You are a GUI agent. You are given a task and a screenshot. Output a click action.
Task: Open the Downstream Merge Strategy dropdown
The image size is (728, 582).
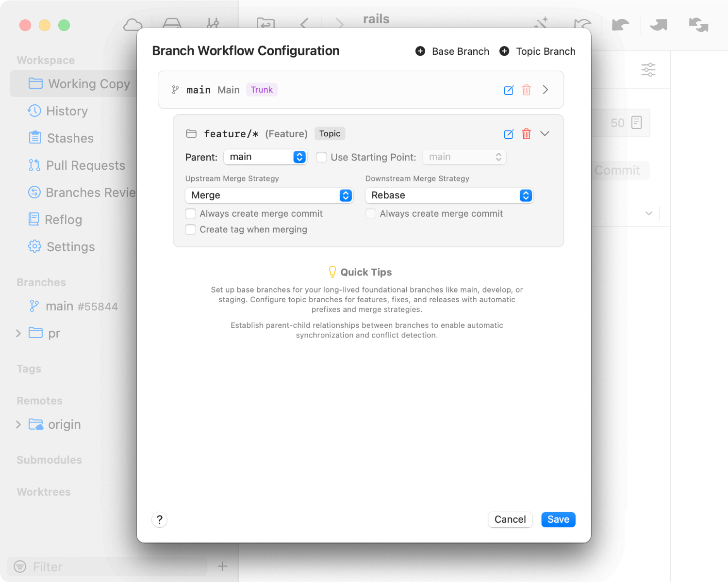click(x=448, y=195)
